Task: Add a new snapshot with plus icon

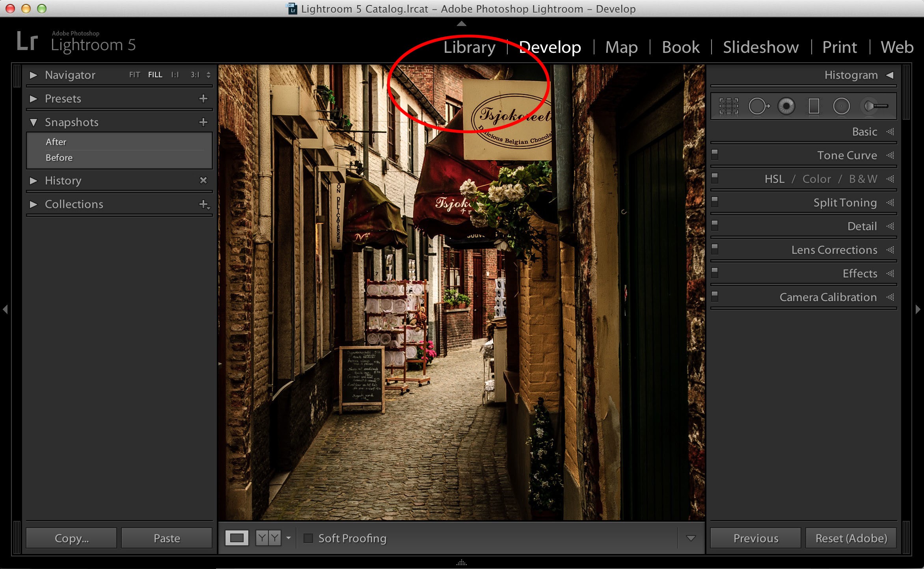Action: click(203, 122)
